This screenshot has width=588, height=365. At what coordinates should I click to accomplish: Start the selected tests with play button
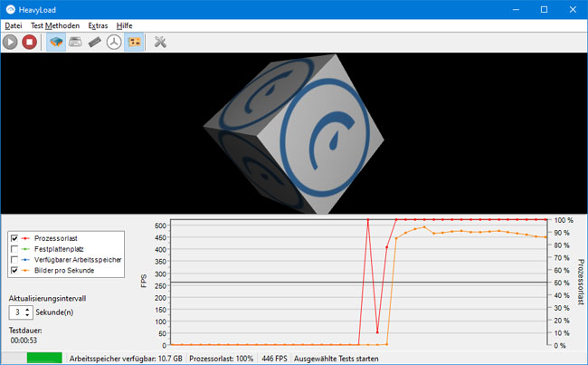[x=10, y=42]
